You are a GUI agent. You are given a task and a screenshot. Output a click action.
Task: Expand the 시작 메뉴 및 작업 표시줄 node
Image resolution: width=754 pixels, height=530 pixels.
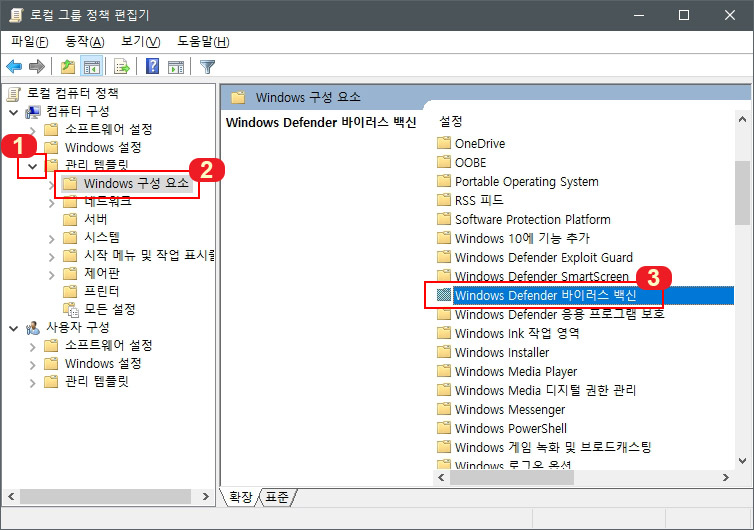point(51,257)
